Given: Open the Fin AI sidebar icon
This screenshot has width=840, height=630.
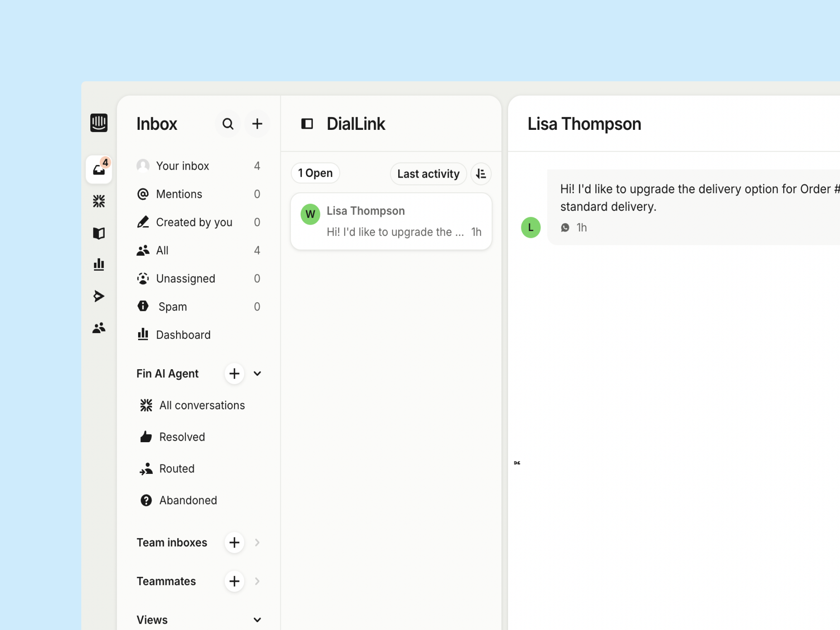Looking at the screenshot, I should pyautogui.click(x=99, y=201).
